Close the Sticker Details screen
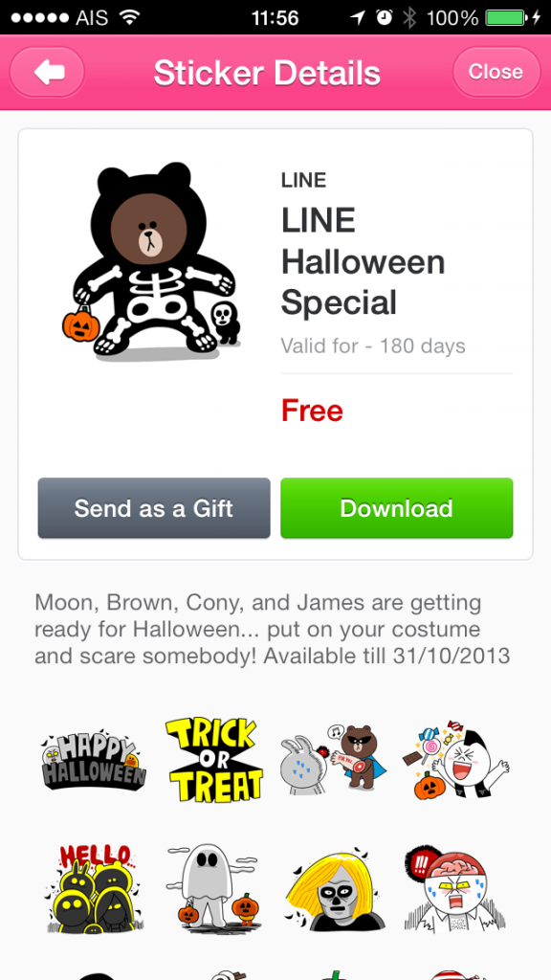This screenshot has width=551, height=980. point(496,72)
